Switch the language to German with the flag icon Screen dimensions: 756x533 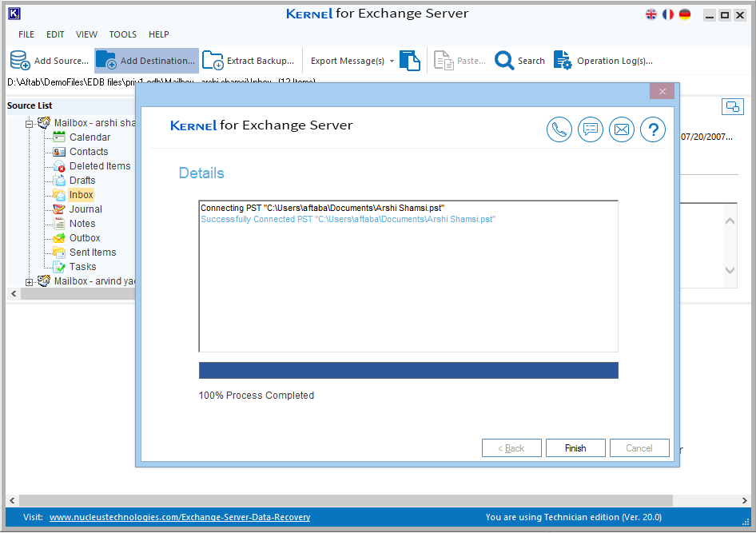tap(685, 14)
